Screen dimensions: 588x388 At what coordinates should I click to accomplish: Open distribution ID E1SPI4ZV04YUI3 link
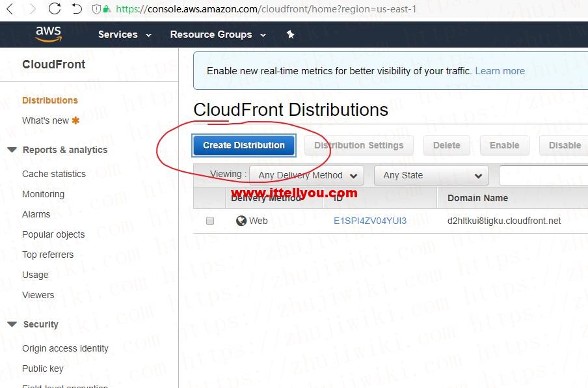[x=370, y=221]
